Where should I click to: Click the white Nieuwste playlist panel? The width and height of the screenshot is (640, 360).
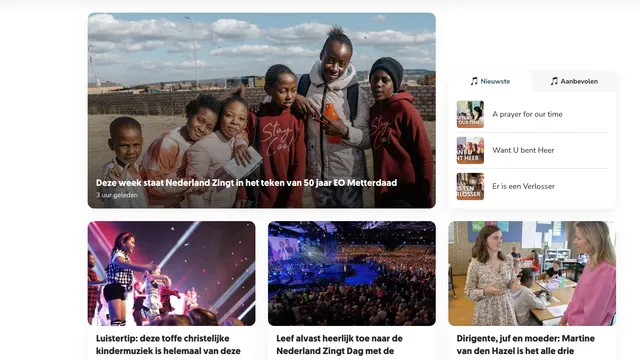click(532, 140)
